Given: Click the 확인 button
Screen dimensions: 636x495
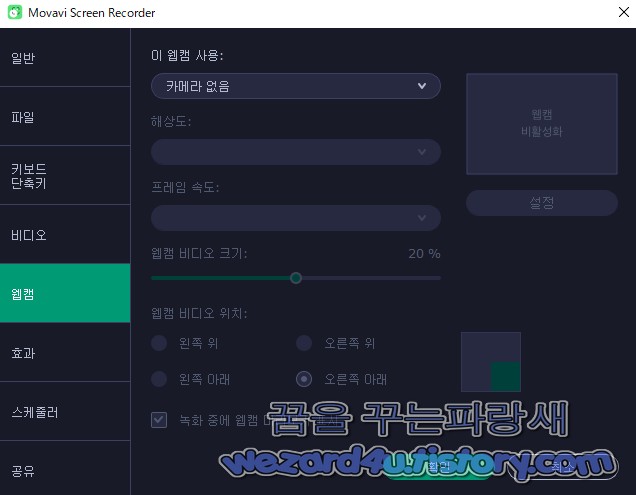Looking at the screenshot, I should pyautogui.click(x=439, y=467).
